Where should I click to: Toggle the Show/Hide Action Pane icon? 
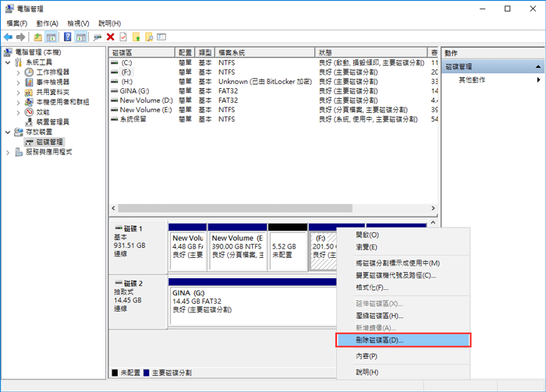pyautogui.click(x=81, y=37)
